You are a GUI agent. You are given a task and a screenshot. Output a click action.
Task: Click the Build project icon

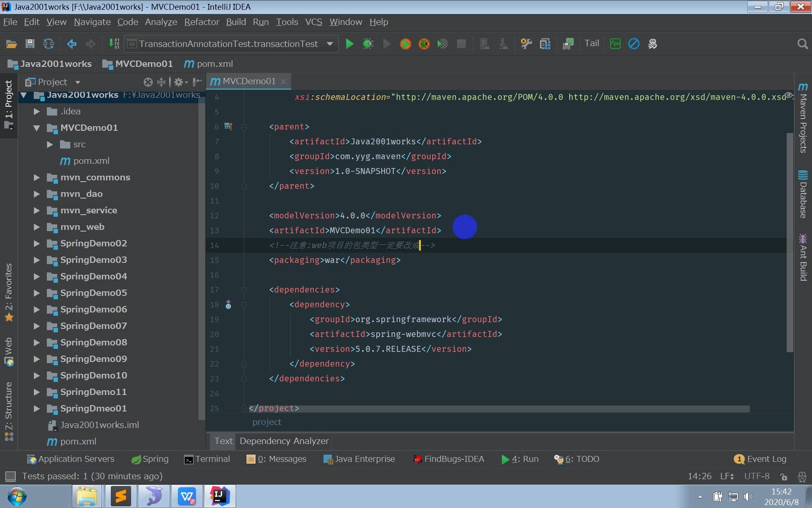click(115, 43)
